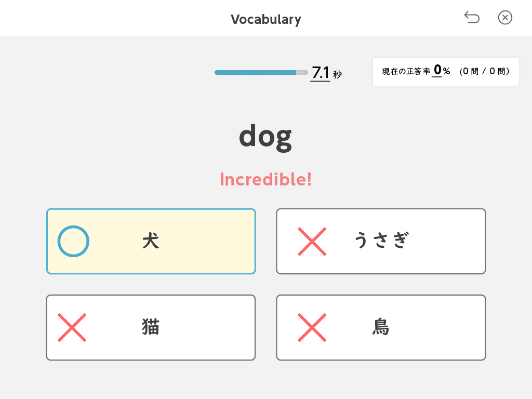Select the blue circle mark beside 犬
The image size is (532, 399).
73,241
